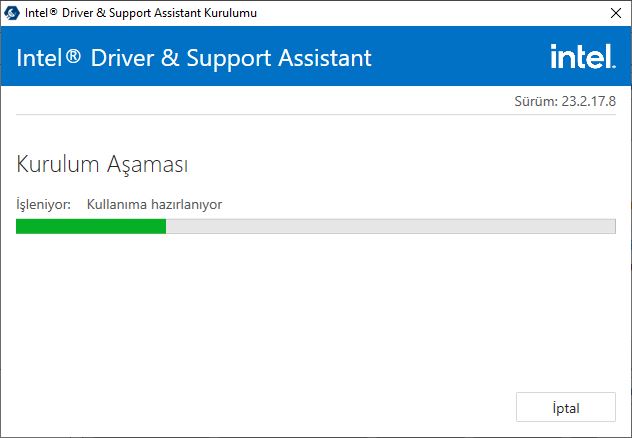This screenshot has width=632, height=438.
Task: Click the 'Intel® Driver & Support Assistant' banner title
Action: pos(194,58)
